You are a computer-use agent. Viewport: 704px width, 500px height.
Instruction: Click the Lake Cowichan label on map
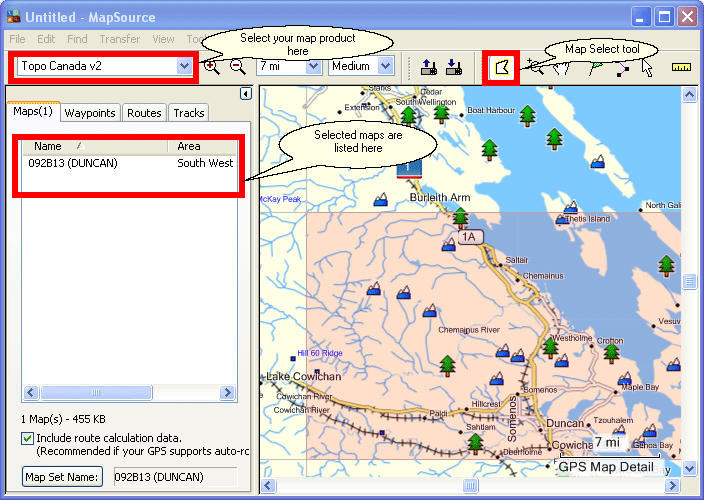coord(304,376)
